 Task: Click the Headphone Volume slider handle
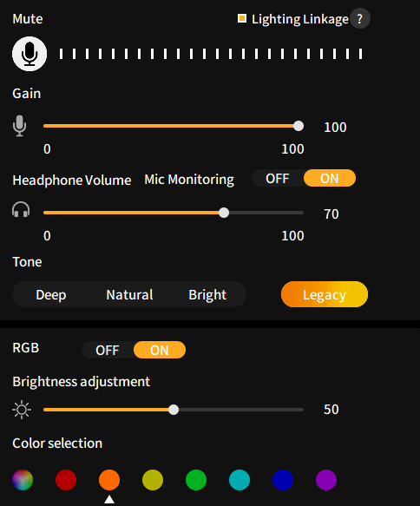tap(224, 213)
